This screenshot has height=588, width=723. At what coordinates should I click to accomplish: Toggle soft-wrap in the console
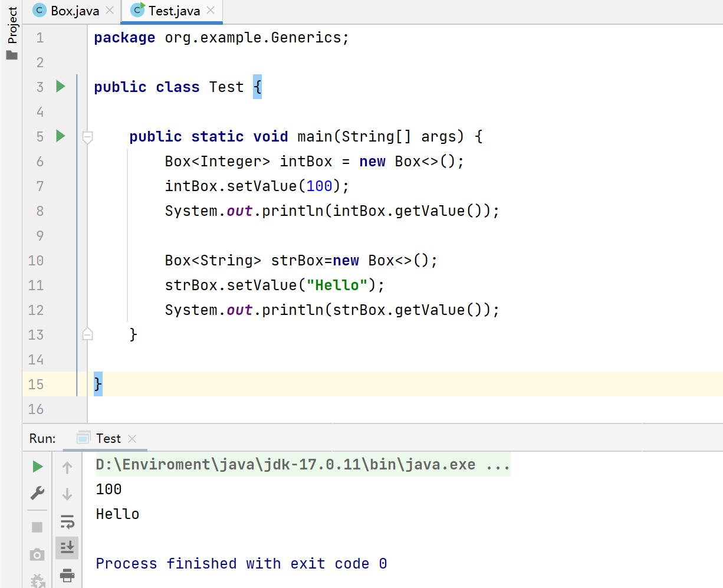point(67,521)
